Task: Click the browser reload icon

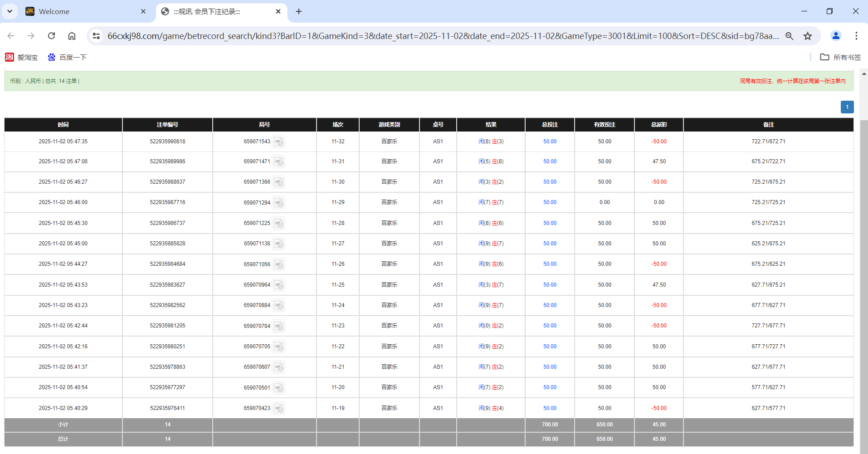Action: [52, 36]
